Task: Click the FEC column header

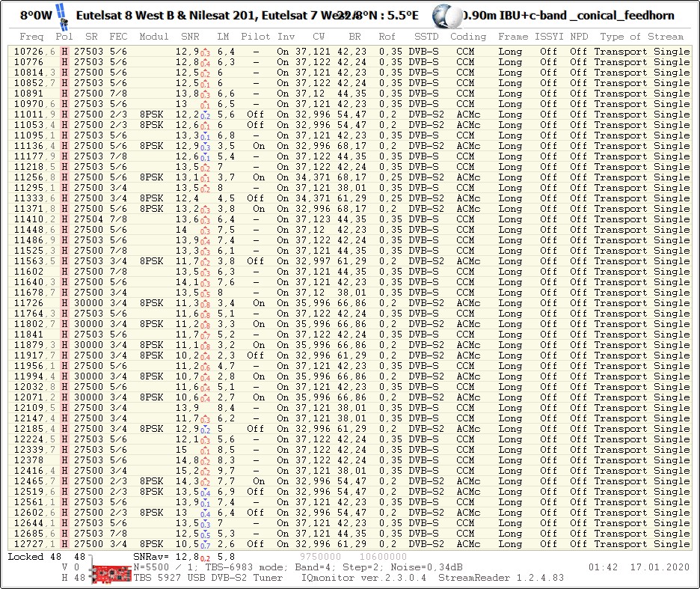Action: point(118,37)
